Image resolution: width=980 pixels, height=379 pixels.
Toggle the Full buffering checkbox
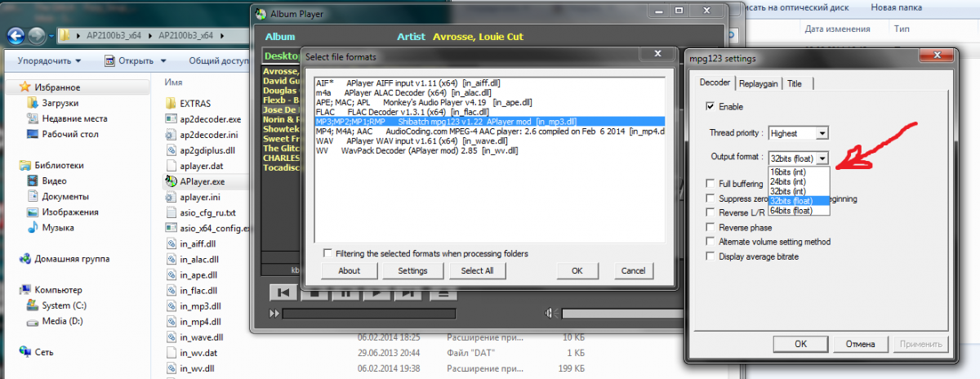710,184
